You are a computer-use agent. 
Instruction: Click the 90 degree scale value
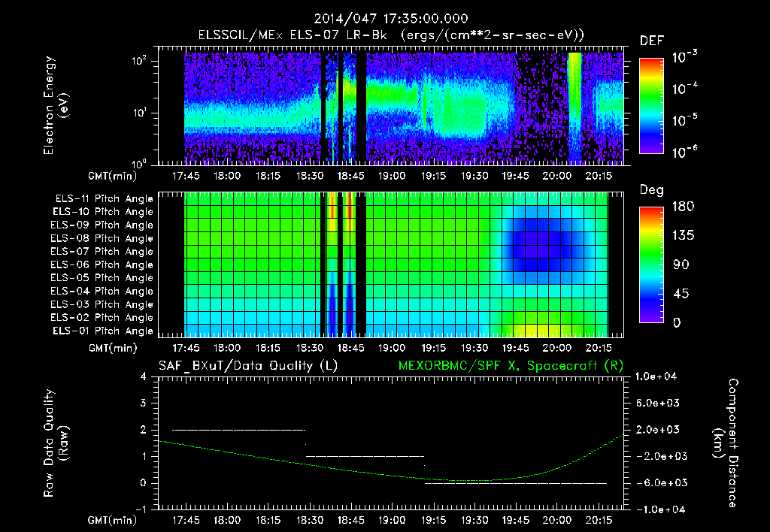click(680, 264)
